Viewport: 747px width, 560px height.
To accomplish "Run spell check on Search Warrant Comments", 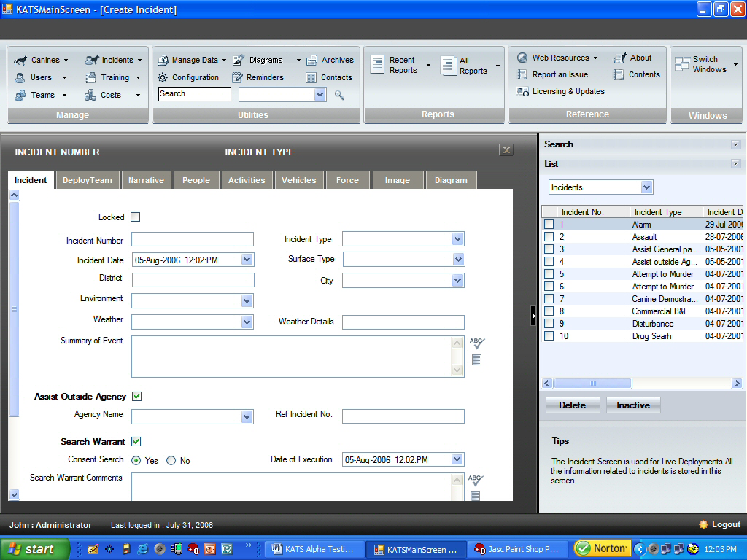I will coord(476,480).
